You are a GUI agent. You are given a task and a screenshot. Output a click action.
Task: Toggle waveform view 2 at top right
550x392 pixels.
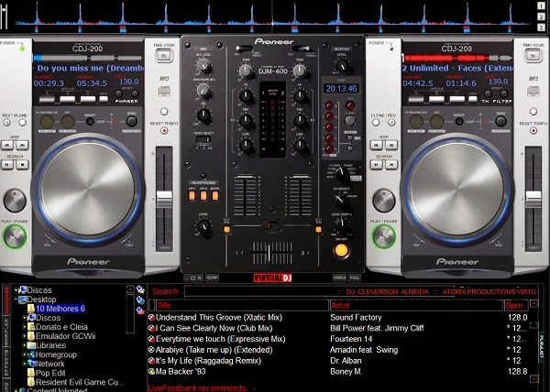click(541, 16)
